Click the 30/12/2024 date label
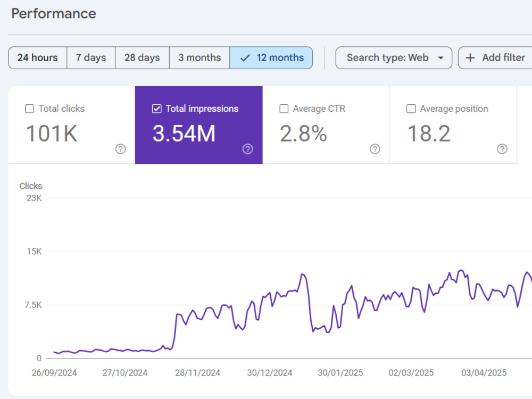 tap(270, 372)
